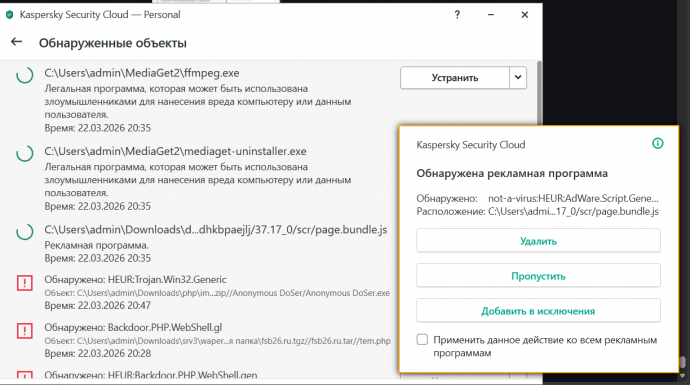Image resolution: width=690 pixels, height=385 pixels.
Task: Expand the Устранить dropdown arrow
Action: (x=518, y=77)
